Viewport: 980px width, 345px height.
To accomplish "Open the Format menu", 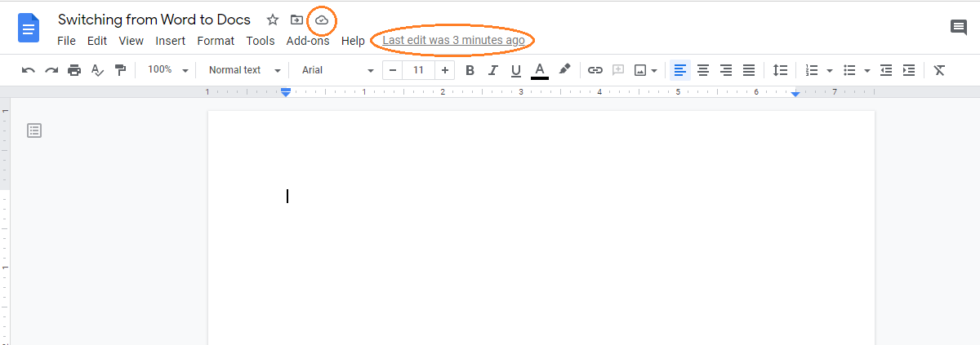I will click(216, 40).
